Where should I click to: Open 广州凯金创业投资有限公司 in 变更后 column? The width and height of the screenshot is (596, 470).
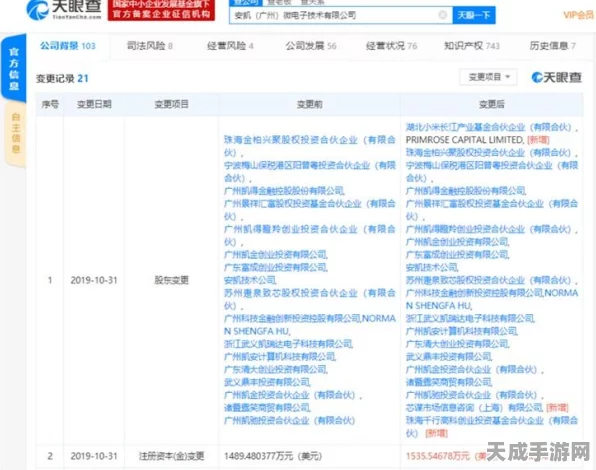(457, 242)
